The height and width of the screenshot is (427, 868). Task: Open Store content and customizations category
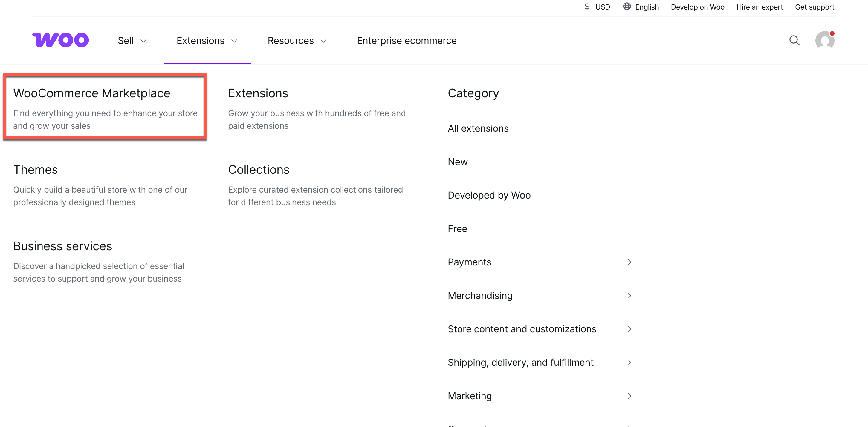(x=522, y=329)
